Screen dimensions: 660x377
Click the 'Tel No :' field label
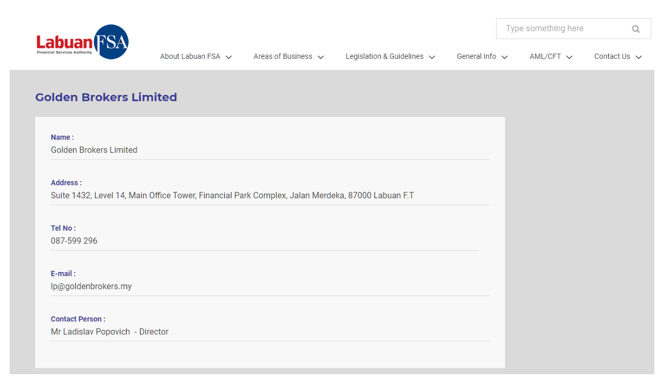pos(63,228)
